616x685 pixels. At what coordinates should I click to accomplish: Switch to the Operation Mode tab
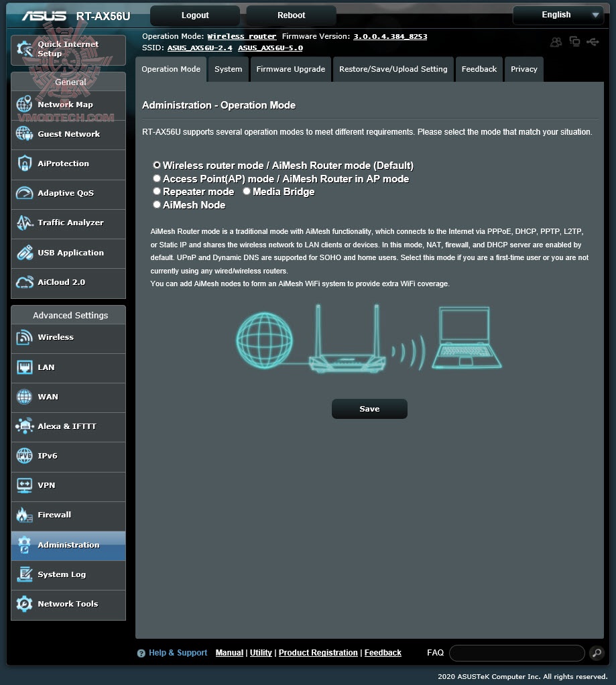[171, 69]
